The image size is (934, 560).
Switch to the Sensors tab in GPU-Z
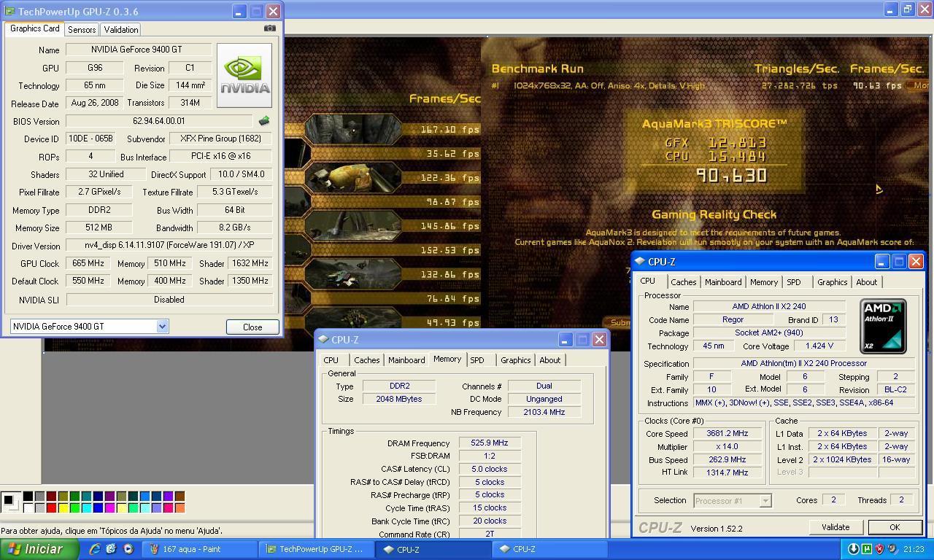pyautogui.click(x=82, y=30)
